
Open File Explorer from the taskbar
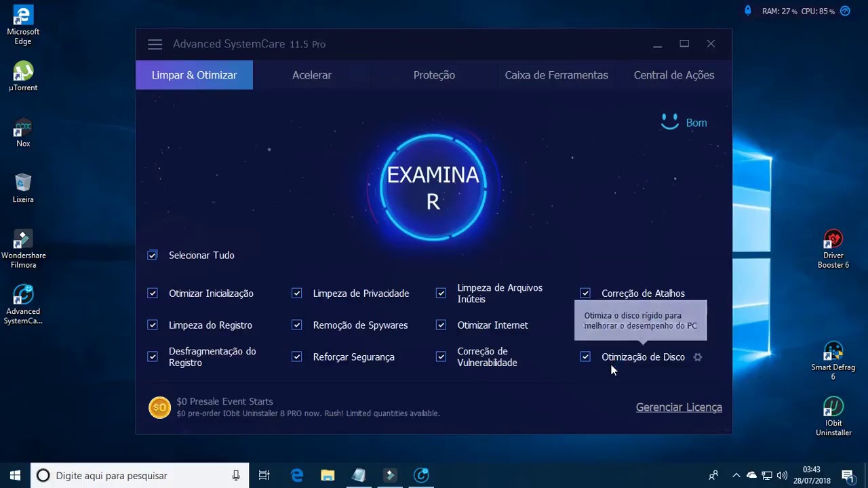pos(328,475)
